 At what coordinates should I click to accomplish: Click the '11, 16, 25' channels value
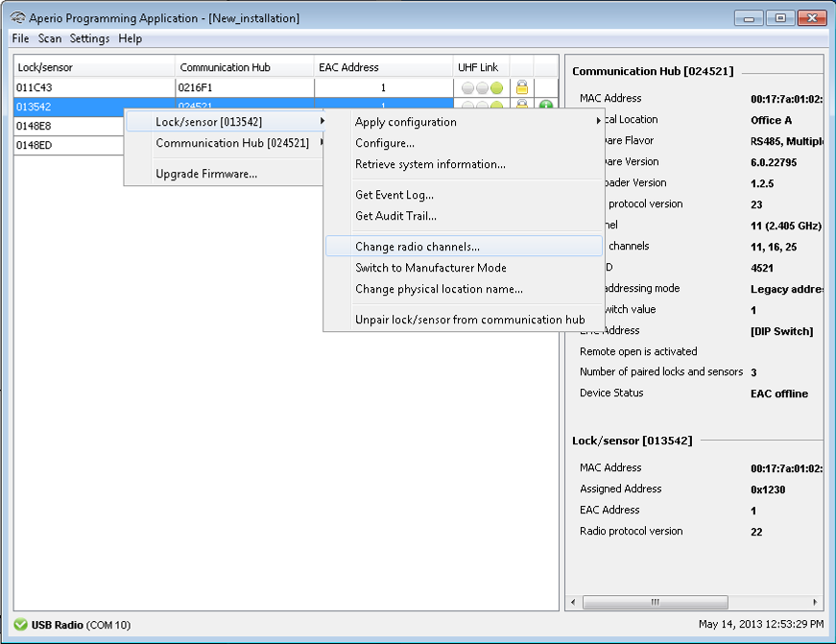(774, 247)
